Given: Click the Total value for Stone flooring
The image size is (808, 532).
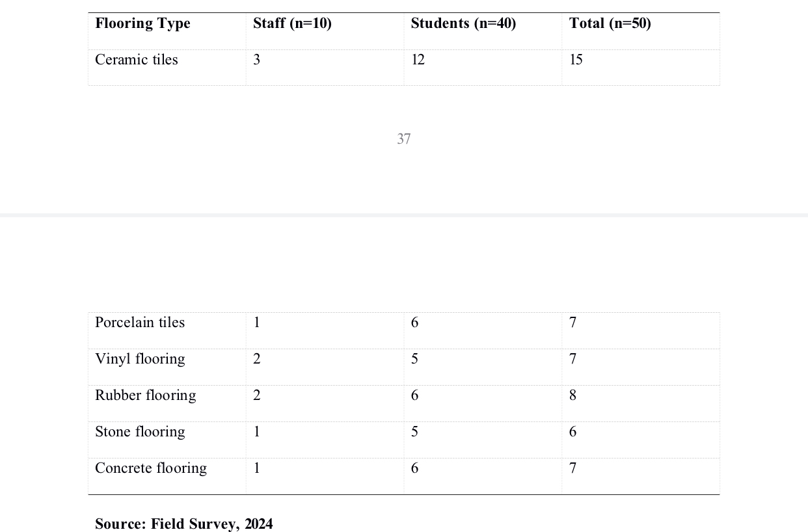Looking at the screenshot, I should [x=572, y=432].
